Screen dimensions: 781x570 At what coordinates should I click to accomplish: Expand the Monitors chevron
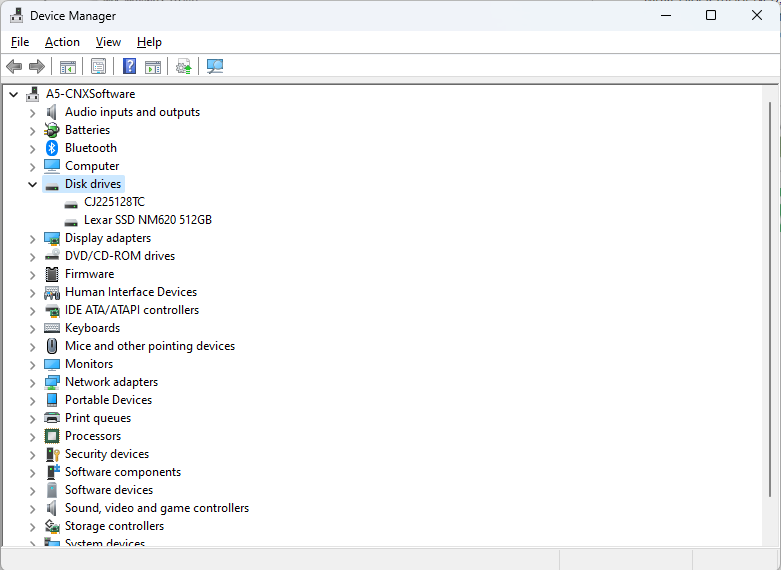32,365
